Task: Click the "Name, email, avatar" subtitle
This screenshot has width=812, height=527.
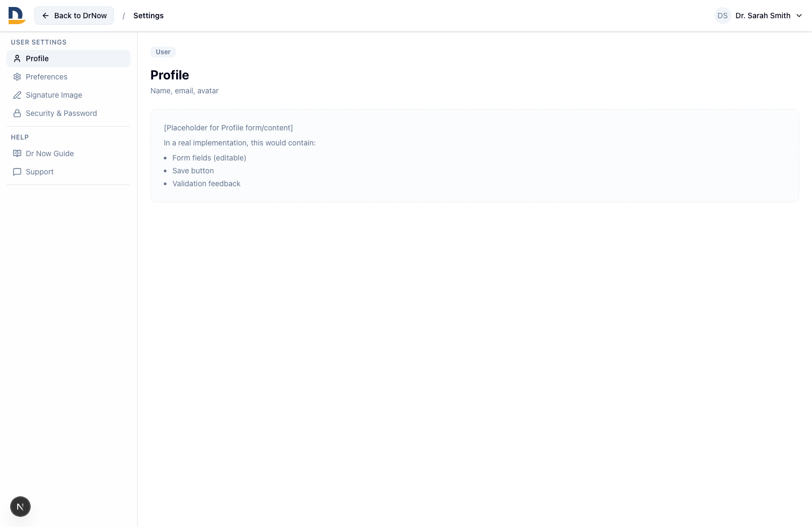Action: pyautogui.click(x=184, y=91)
